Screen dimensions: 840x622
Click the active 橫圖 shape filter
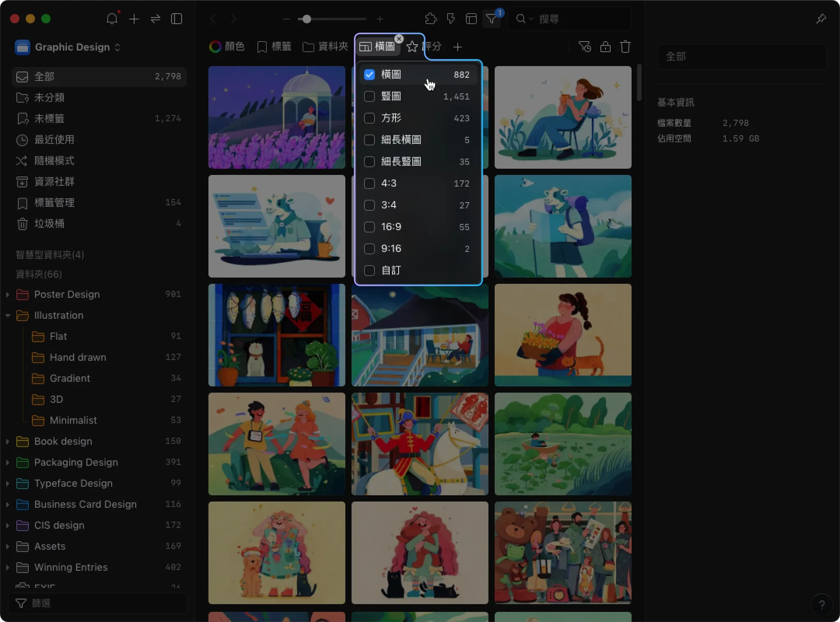click(x=377, y=47)
